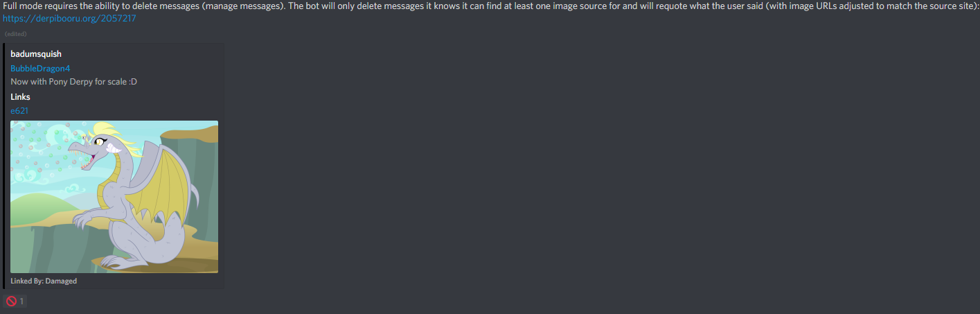980x314 pixels.
Task: Click the (edited) message label
Action: click(x=15, y=34)
